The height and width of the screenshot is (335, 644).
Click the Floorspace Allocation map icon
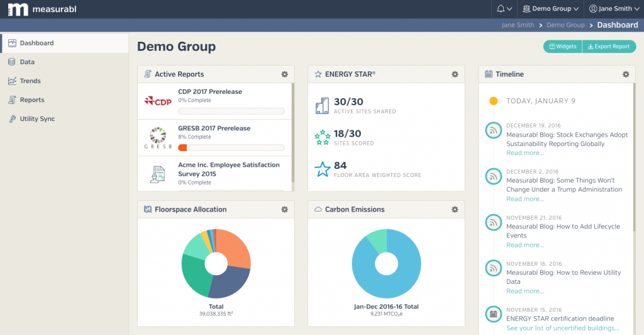coord(147,209)
